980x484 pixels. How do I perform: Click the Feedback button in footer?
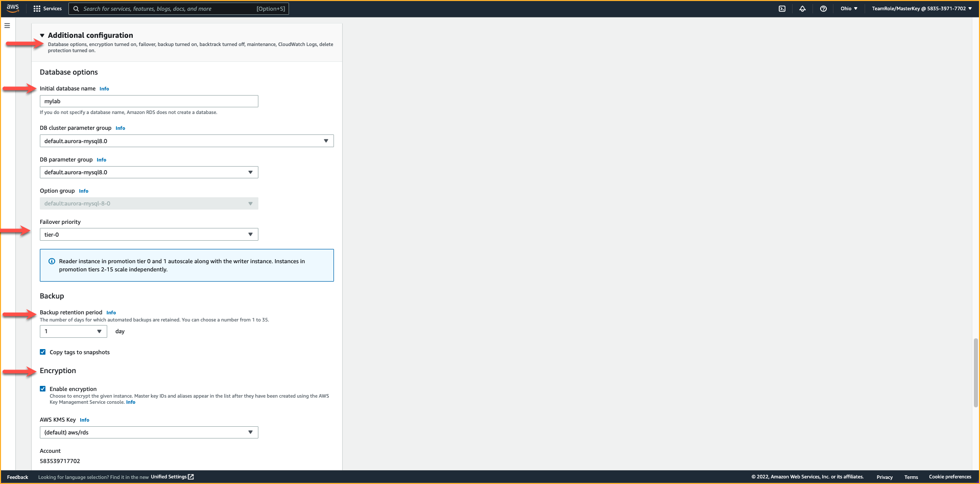click(17, 477)
